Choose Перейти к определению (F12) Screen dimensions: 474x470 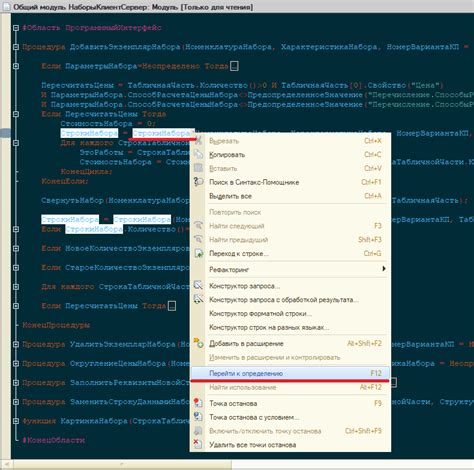(290, 373)
